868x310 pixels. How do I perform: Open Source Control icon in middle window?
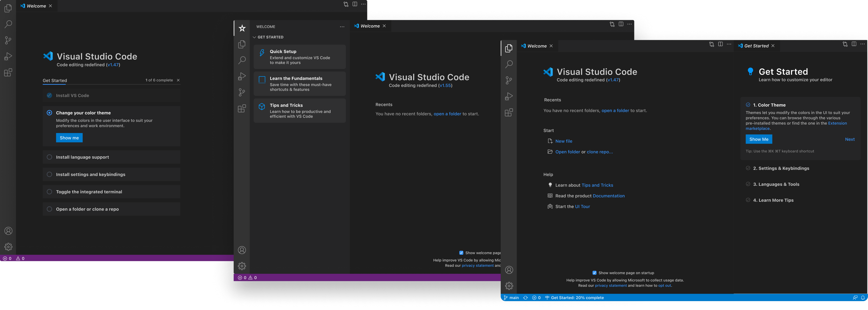242,92
